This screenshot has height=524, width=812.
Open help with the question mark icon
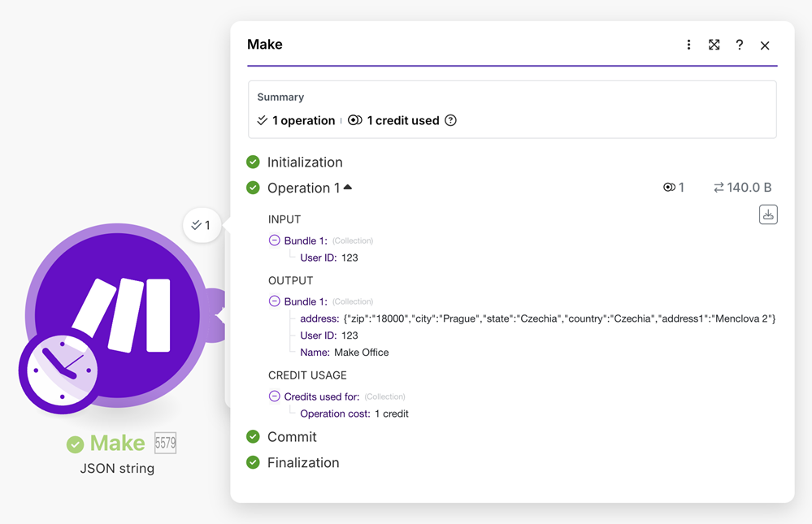point(739,45)
